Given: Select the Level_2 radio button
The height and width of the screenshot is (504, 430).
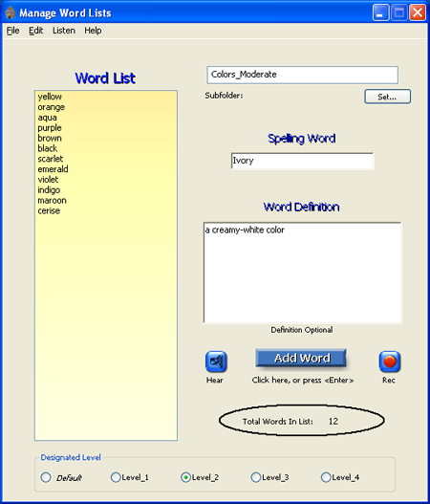Looking at the screenshot, I should pyautogui.click(x=185, y=477).
